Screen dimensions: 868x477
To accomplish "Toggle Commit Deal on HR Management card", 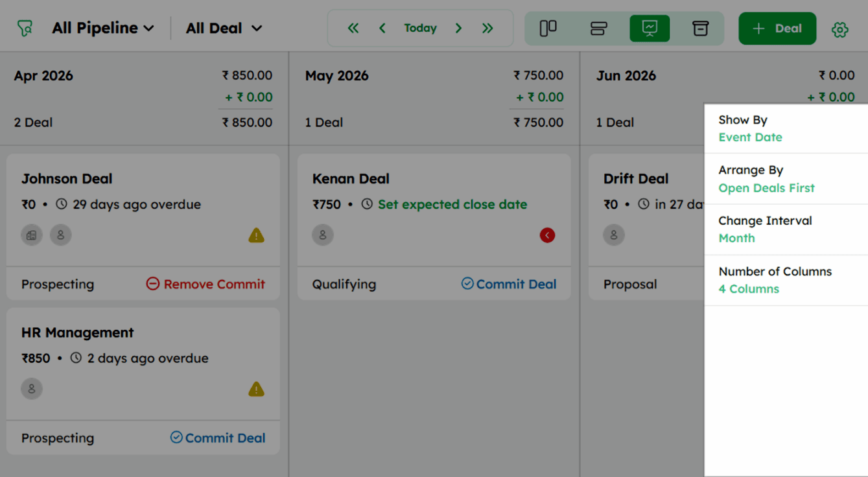I will tap(218, 438).
